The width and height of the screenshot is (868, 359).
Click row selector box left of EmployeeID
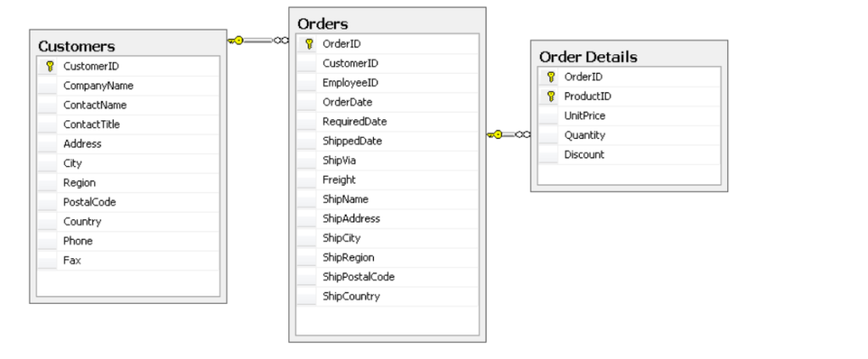306,83
